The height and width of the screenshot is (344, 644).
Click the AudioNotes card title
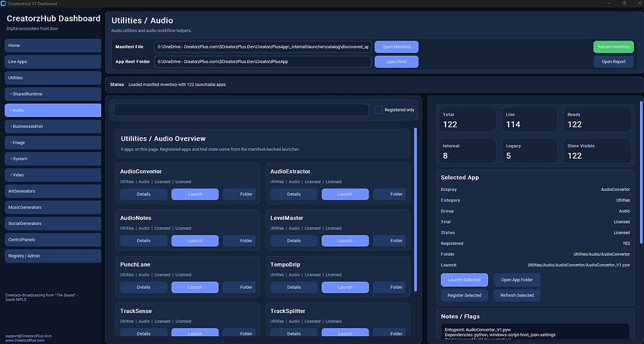coord(135,218)
